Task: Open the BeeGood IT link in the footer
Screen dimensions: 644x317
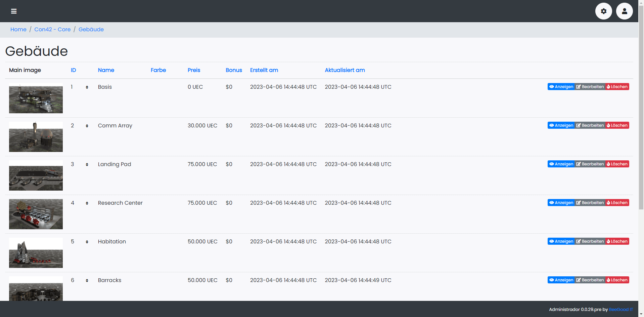Action: pyautogui.click(x=621, y=309)
